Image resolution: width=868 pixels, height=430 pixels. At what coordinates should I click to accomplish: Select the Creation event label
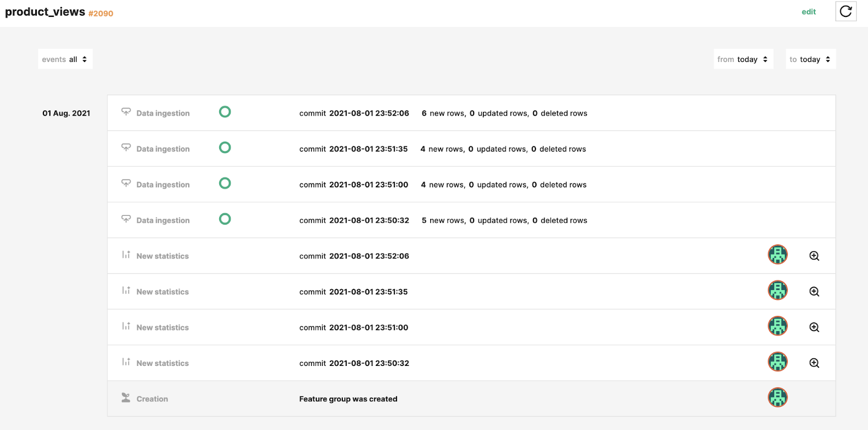152,399
